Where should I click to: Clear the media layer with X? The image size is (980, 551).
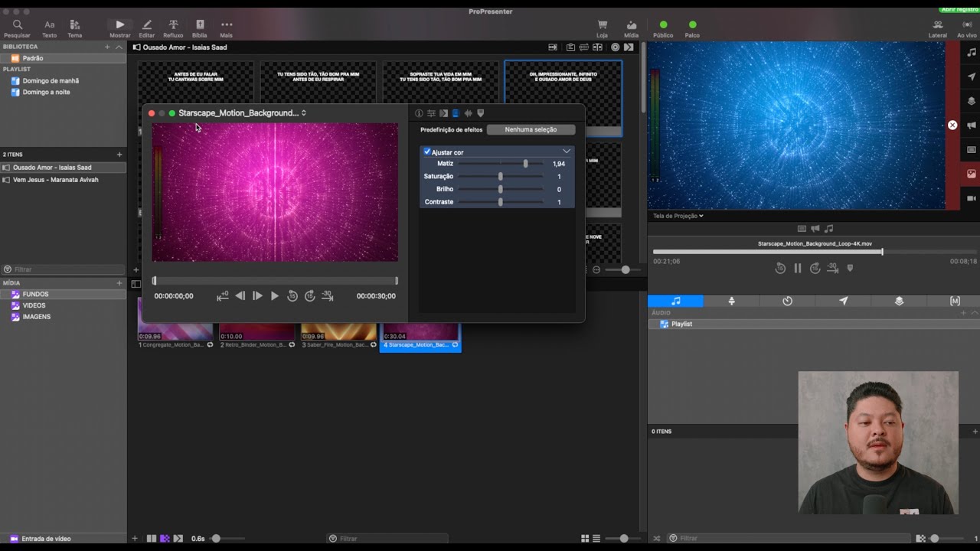tap(952, 125)
